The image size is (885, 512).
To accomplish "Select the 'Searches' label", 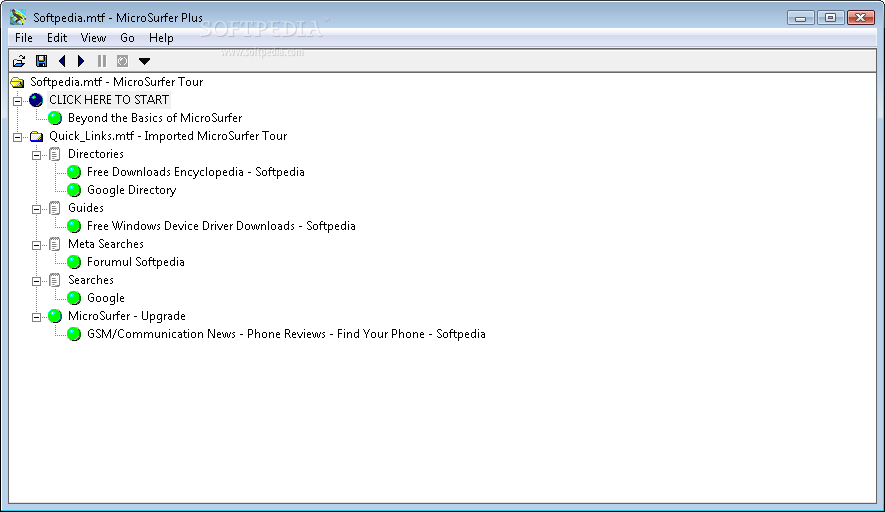I will [x=90, y=281].
